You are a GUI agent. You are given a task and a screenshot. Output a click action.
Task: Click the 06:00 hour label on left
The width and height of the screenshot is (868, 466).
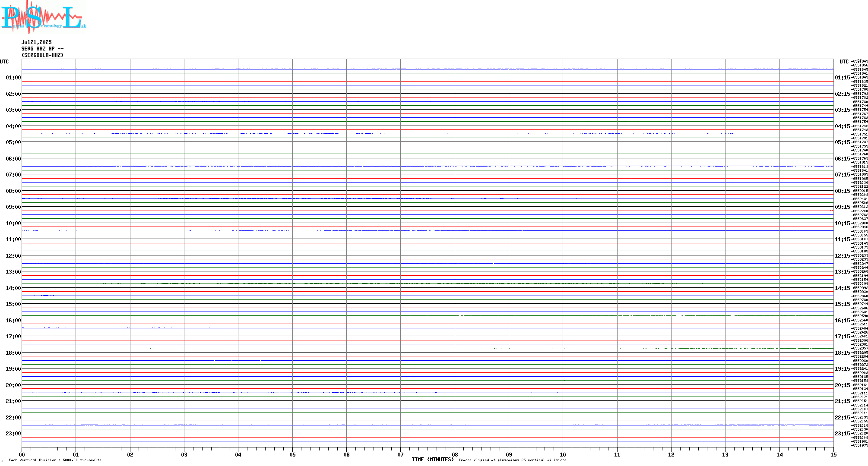(13, 159)
